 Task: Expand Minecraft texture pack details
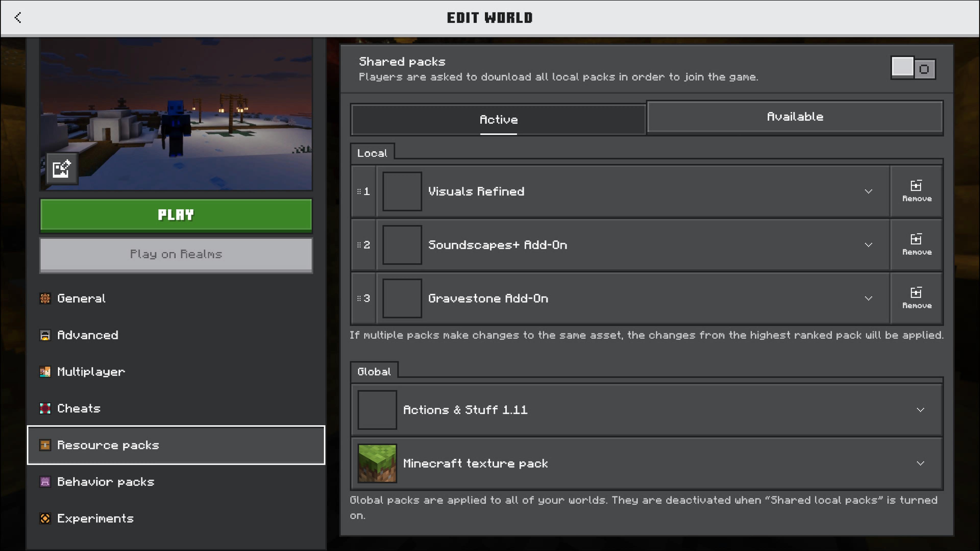click(x=920, y=464)
